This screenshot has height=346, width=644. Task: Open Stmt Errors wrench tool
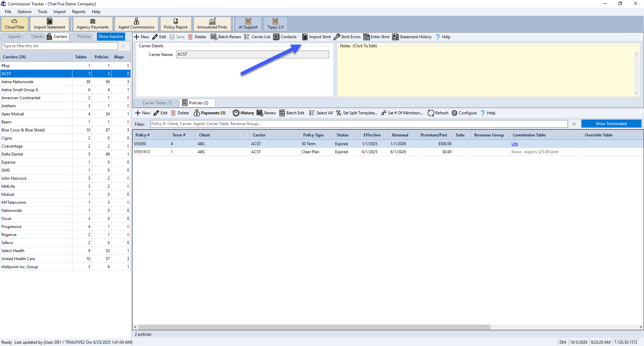point(347,37)
